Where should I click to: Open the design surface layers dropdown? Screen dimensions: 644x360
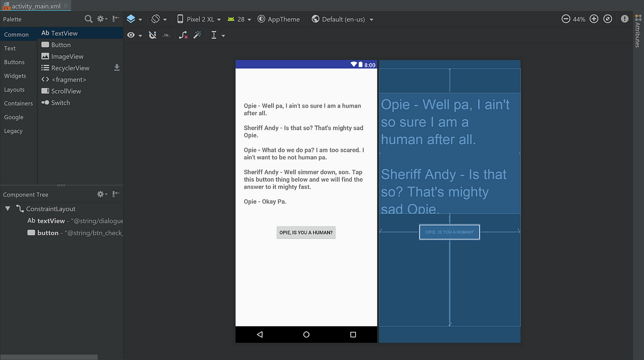coord(134,19)
